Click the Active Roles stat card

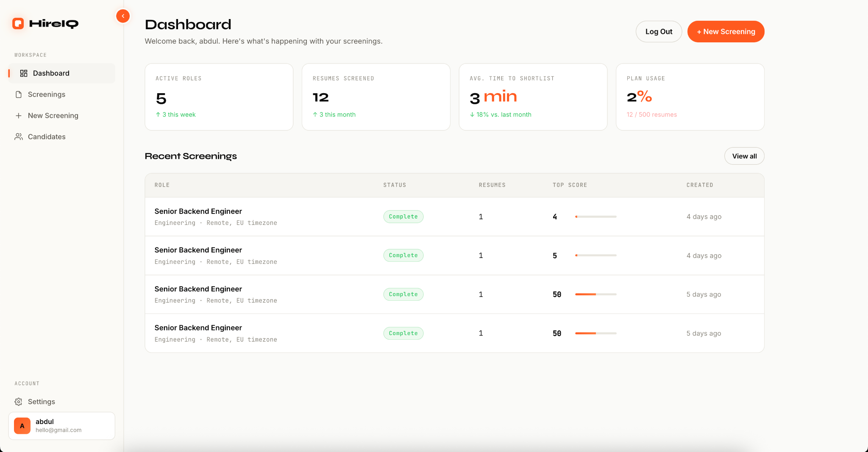tap(219, 97)
